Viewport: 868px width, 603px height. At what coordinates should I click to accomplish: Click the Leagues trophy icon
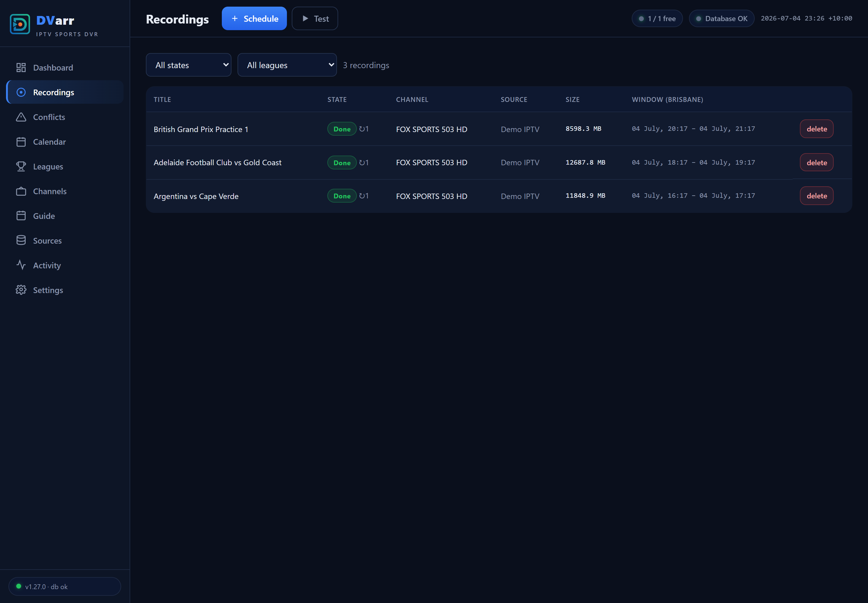(21, 167)
